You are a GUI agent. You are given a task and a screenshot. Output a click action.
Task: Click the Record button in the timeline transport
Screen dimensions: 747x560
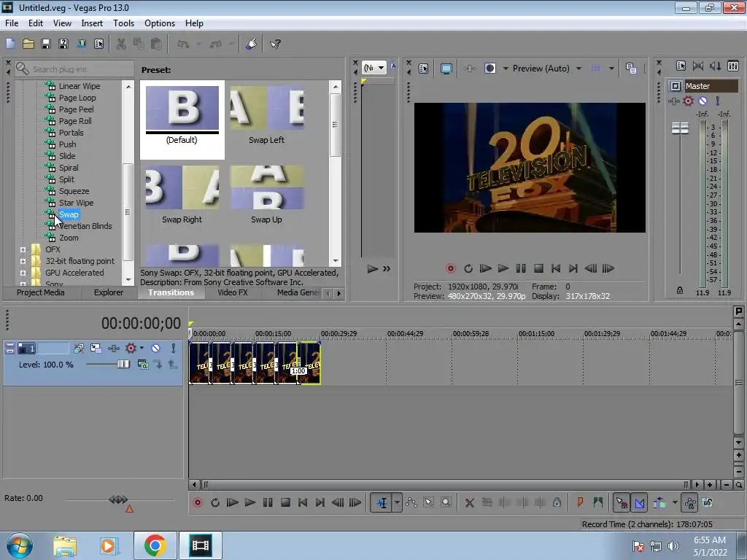(198, 502)
